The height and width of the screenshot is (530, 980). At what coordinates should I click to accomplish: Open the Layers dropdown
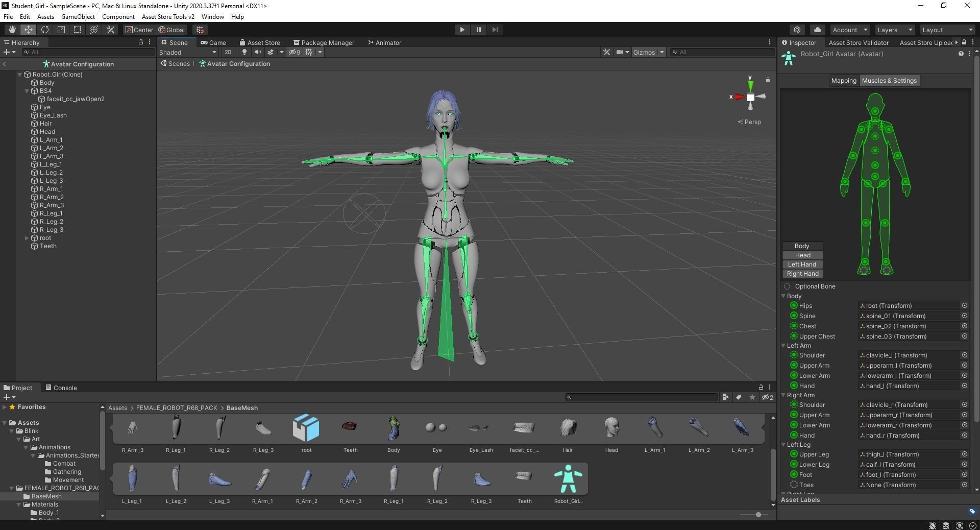[x=894, y=30]
